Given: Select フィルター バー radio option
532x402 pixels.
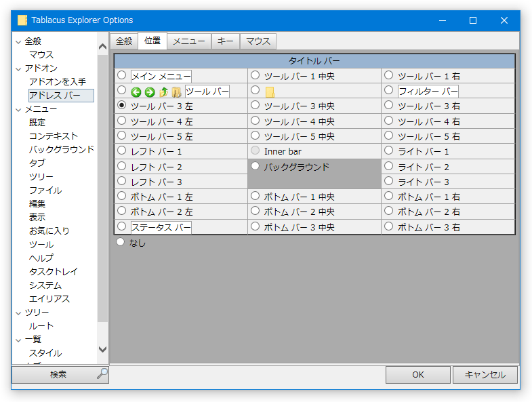Looking at the screenshot, I should point(389,90).
